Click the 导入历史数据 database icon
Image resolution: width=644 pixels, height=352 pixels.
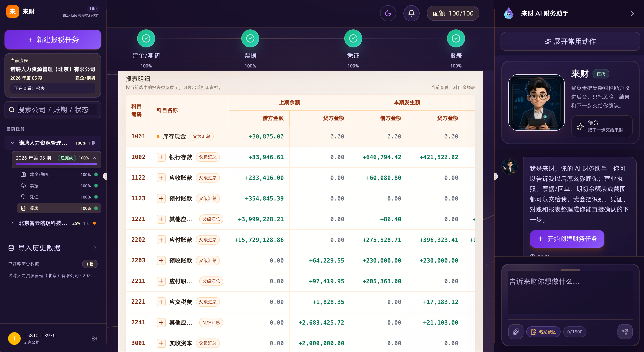11,248
